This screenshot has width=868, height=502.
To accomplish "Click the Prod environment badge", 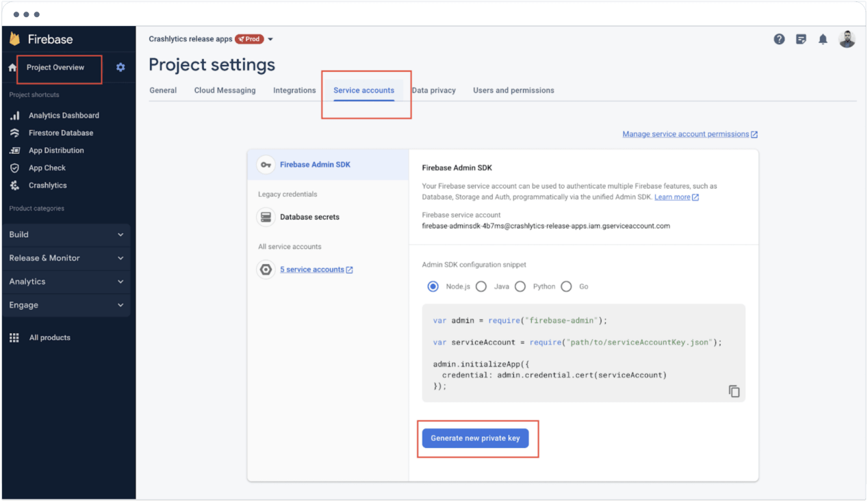I will (x=249, y=39).
